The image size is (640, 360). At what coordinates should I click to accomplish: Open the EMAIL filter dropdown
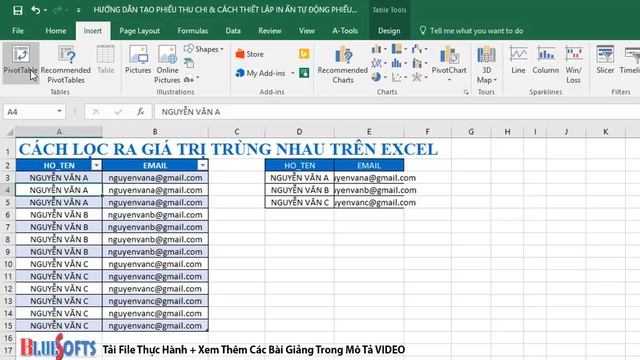pos(202,165)
